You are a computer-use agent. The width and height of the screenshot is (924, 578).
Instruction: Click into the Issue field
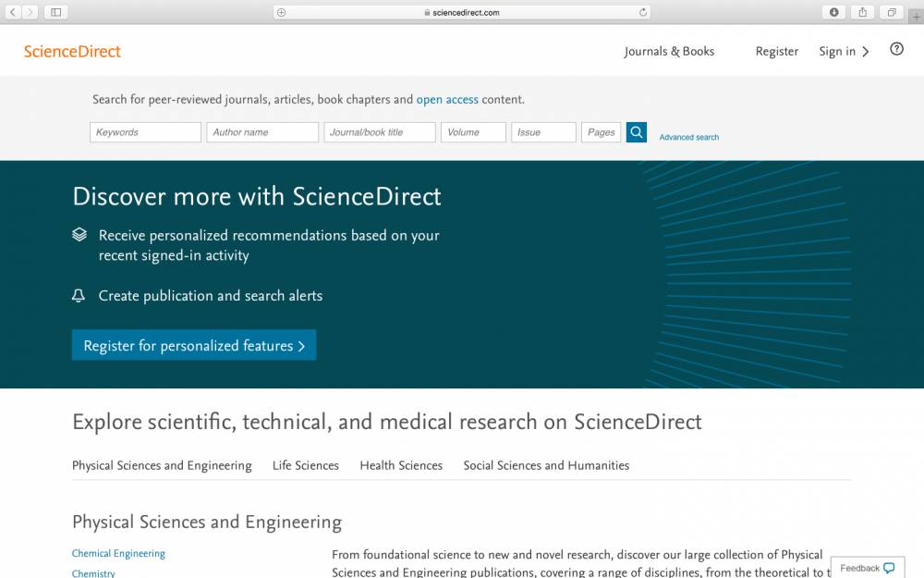coord(543,132)
